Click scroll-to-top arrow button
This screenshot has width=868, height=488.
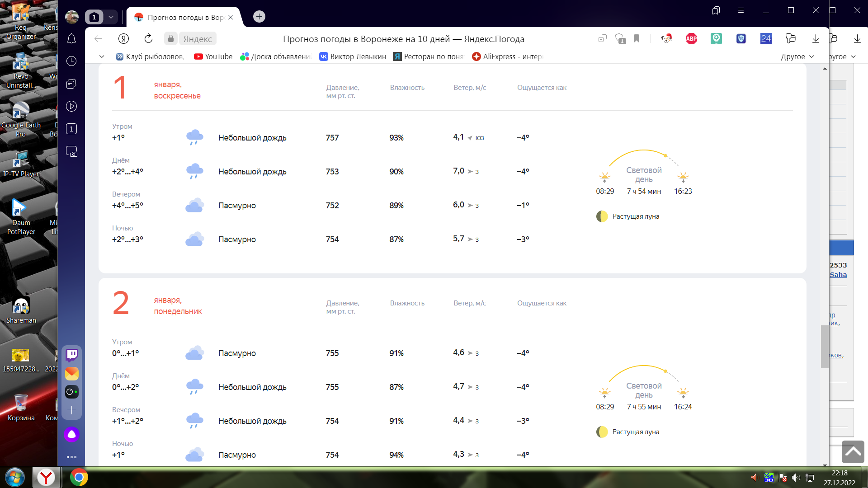click(853, 451)
